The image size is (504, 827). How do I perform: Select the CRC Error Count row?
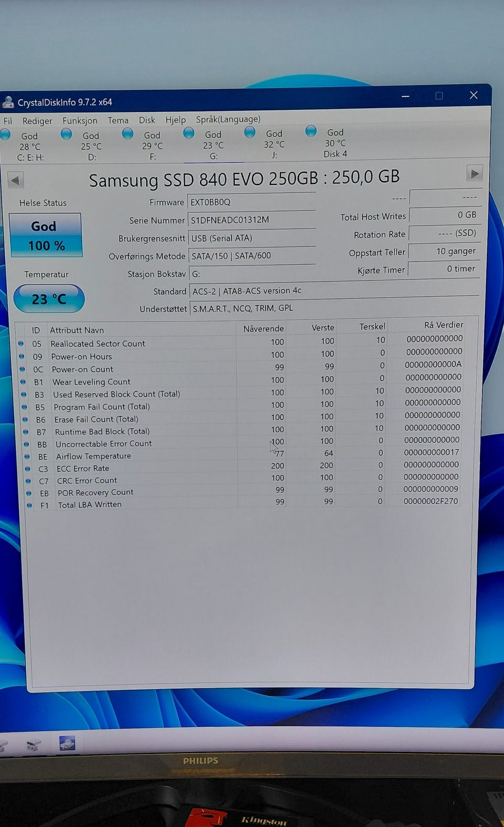click(243, 479)
